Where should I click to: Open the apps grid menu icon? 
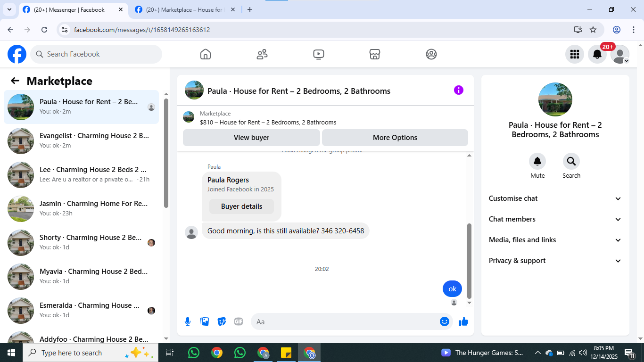pos(575,54)
